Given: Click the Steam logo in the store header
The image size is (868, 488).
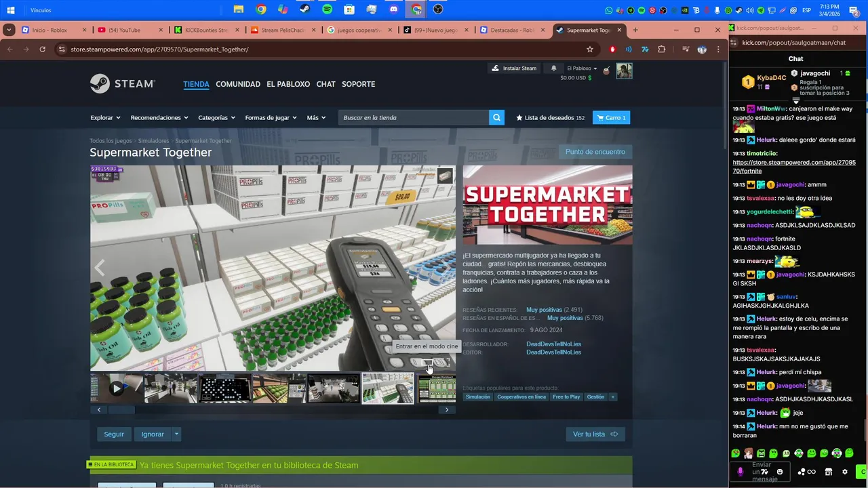Looking at the screenshot, I should point(123,83).
